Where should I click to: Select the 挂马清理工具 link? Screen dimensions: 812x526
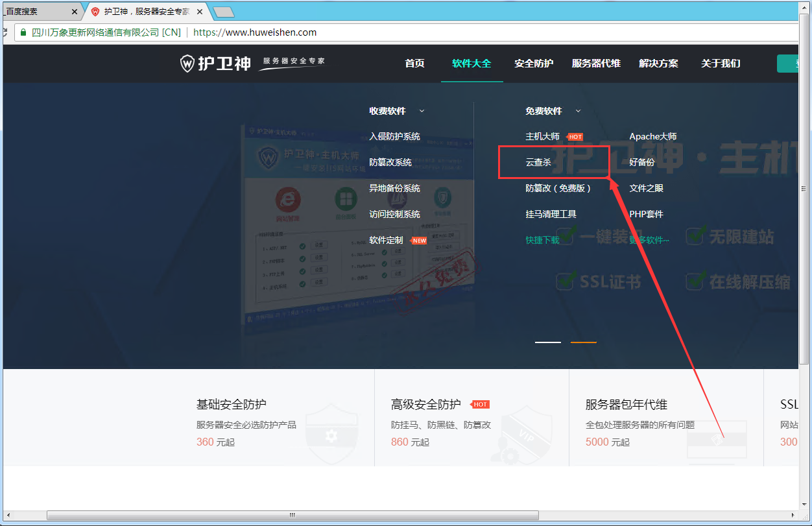pos(551,214)
